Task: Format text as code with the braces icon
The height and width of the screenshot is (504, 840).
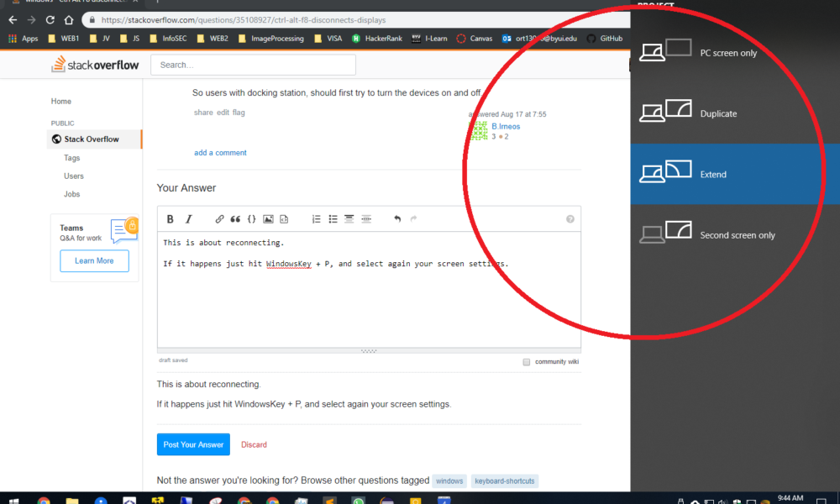Action: [x=251, y=218]
